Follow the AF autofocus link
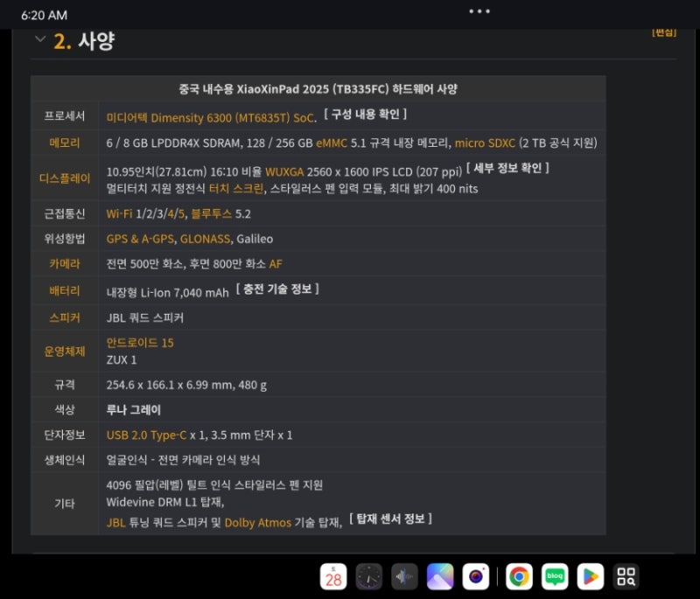This screenshot has height=599, width=700. pyautogui.click(x=276, y=264)
